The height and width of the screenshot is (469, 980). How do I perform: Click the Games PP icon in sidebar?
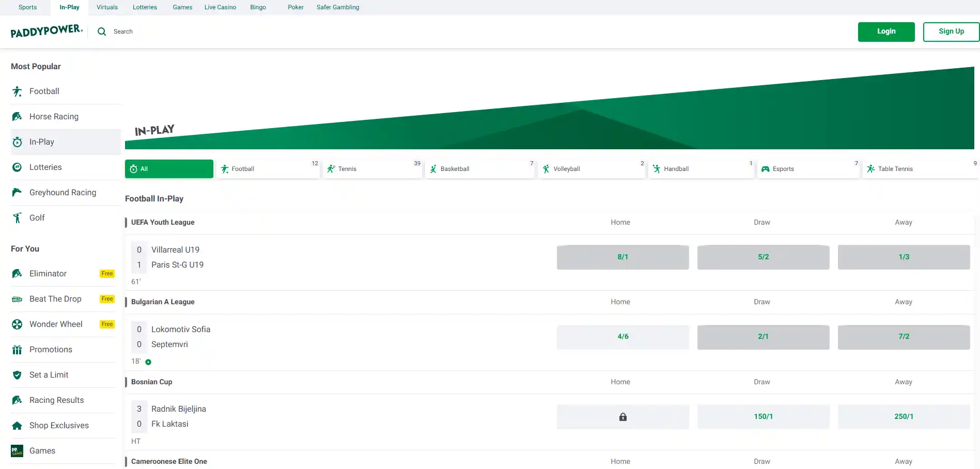pyautogui.click(x=17, y=451)
